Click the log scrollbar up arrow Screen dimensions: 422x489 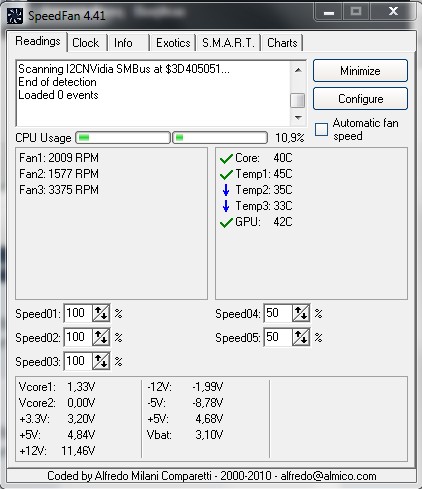[x=298, y=70]
